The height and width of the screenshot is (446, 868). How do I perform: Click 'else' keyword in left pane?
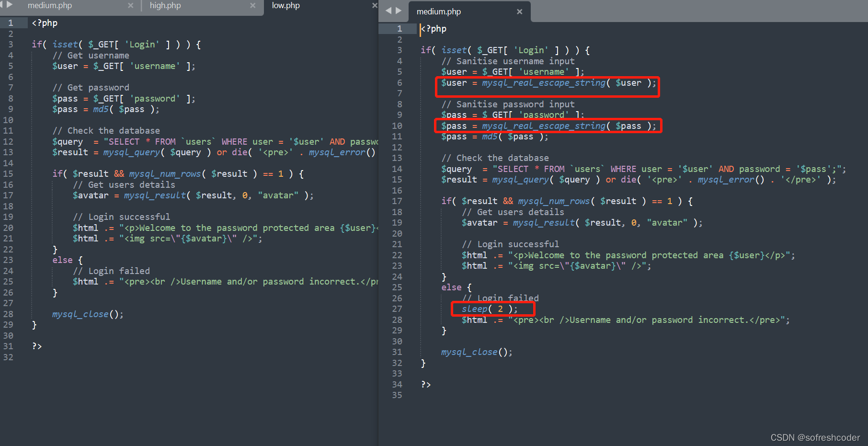tap(62, 260)
